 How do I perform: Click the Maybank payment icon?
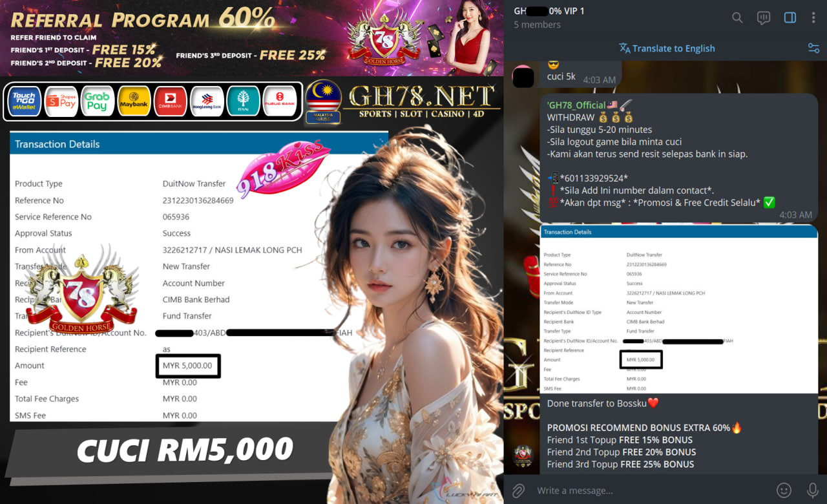tap(134, 101)
